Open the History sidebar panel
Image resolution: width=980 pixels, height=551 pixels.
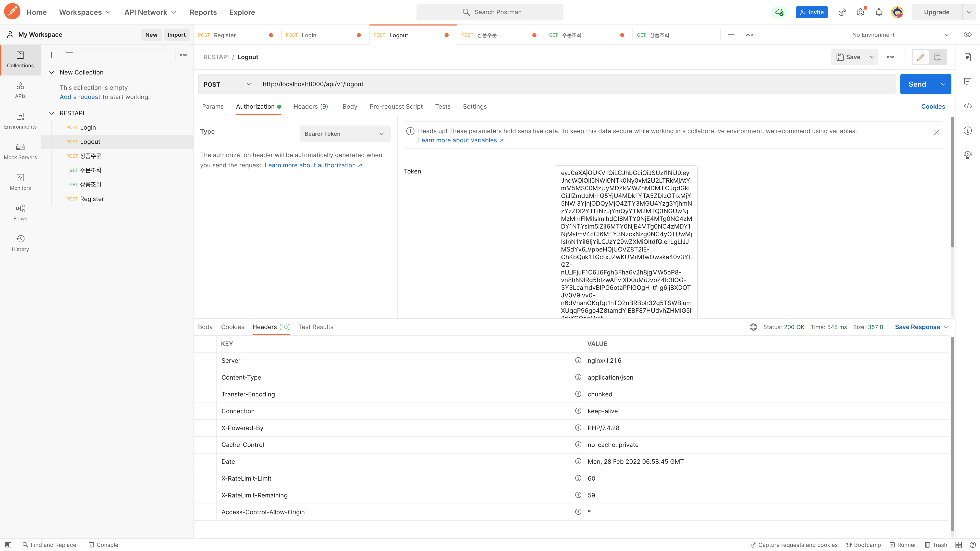20,243
